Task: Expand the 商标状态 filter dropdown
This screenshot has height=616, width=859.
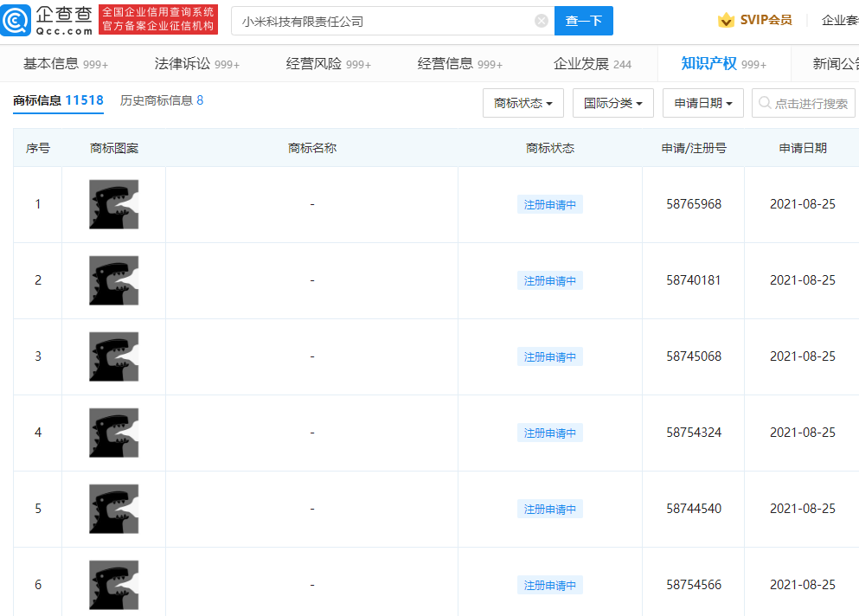Action: [523, 103]
